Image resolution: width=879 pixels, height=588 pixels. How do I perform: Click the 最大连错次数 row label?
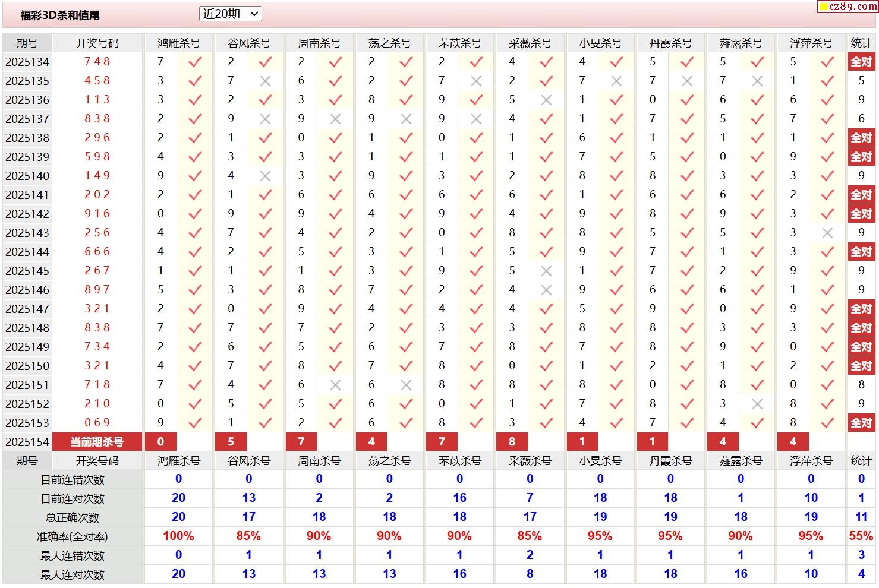[73, 556]
